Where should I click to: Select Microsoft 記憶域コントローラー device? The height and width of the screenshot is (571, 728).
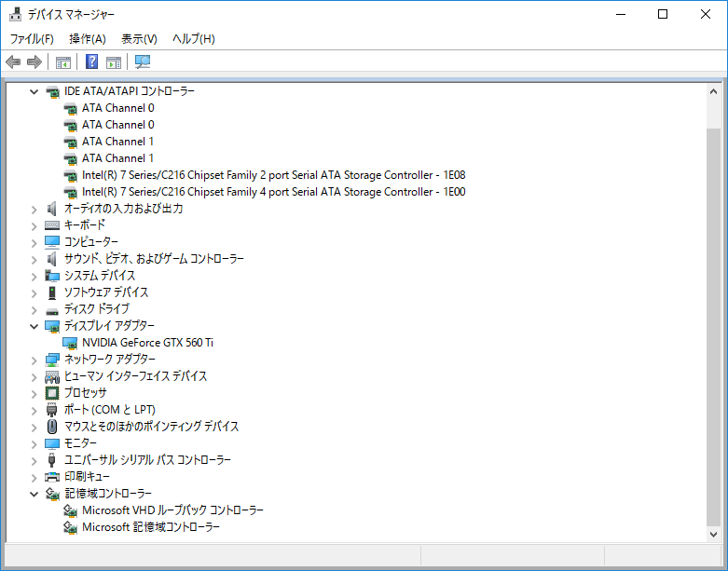[151, 527]
